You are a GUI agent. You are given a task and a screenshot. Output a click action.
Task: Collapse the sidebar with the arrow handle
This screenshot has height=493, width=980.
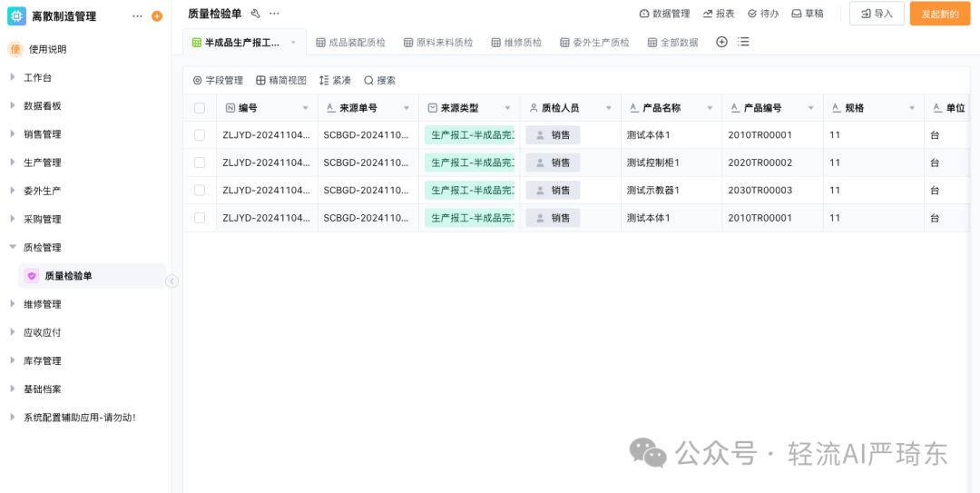coord(171,281)
